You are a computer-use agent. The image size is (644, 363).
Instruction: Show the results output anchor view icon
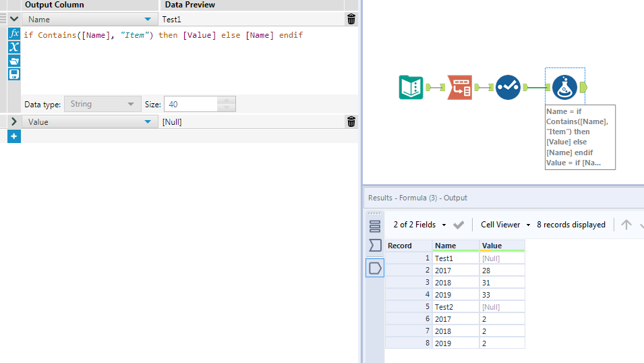pyautogui.click(x=374, y=268)
